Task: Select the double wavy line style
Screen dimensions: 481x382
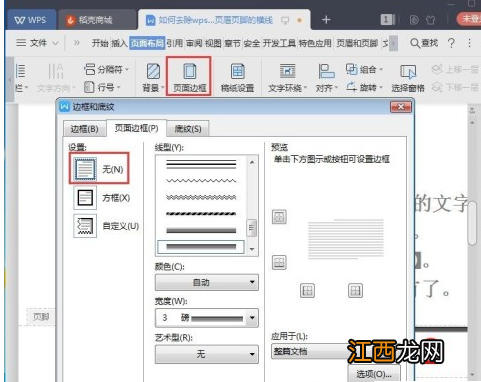Action: 201,197
